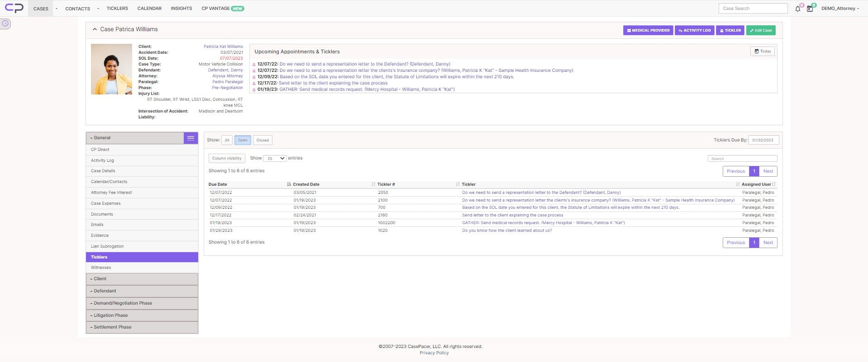Open Case Details in sidebar
This screenshot has width=868, height=362.
(x=142, y=171)
